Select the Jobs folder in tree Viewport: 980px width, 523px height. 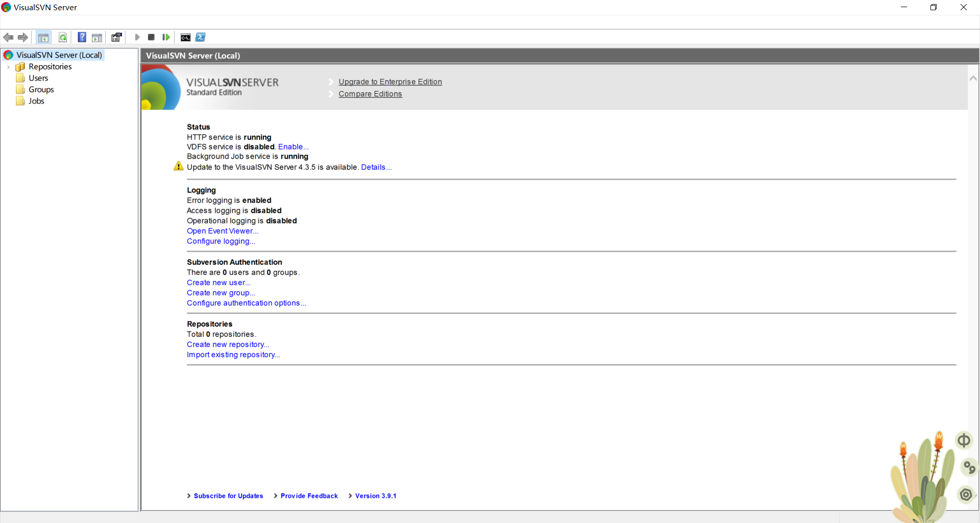36,101
